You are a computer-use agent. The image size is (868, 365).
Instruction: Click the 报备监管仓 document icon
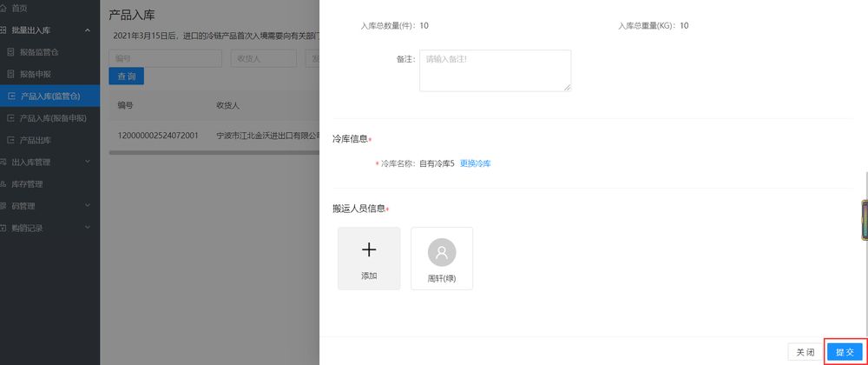[x=11, y=52]
